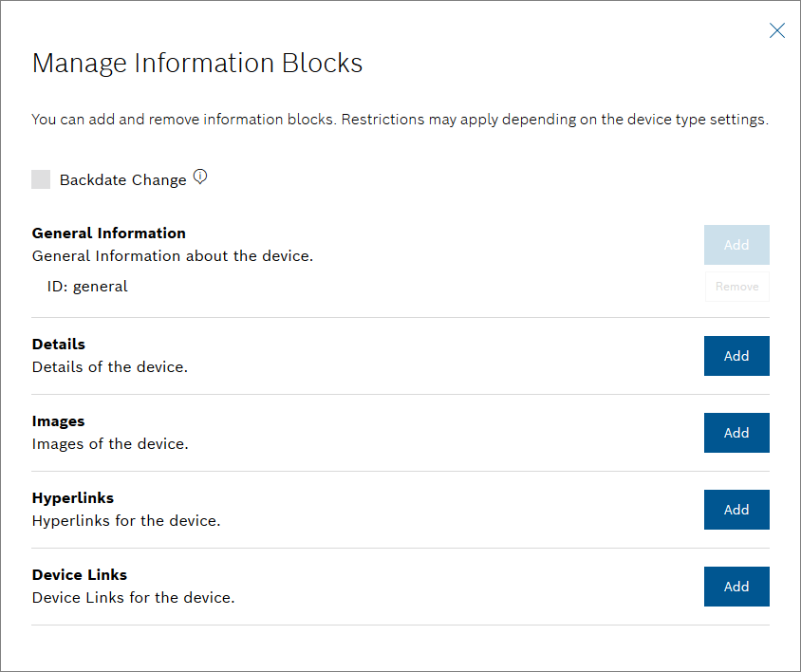Viewport: 801px width, 672px height.
Task: Click the Manage Information Blocks title
Action: (x=197, y=64)
